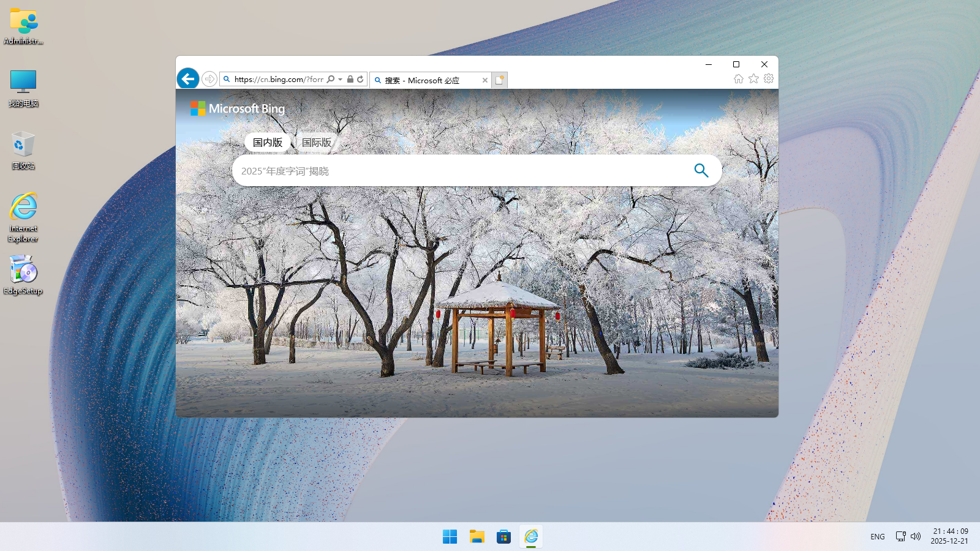Click the search magnifier in the address bar
Screen dimensions: 980x551
(x=331, y=79)
